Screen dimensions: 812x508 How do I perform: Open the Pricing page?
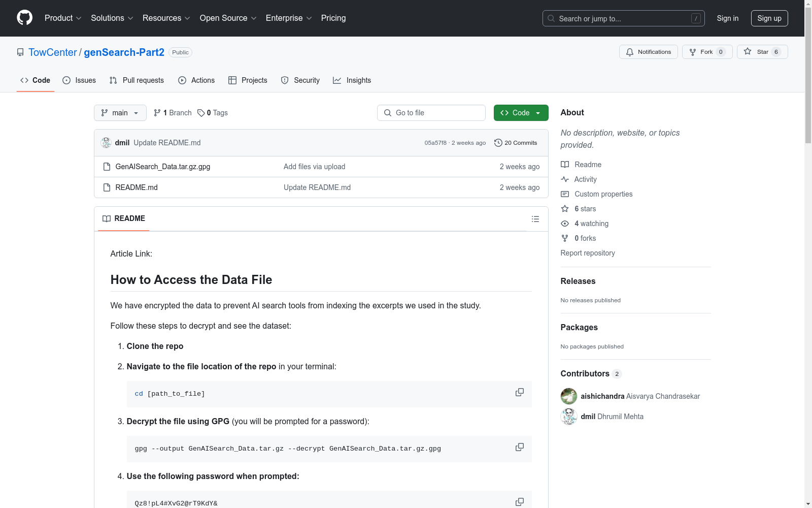point(333,18)
